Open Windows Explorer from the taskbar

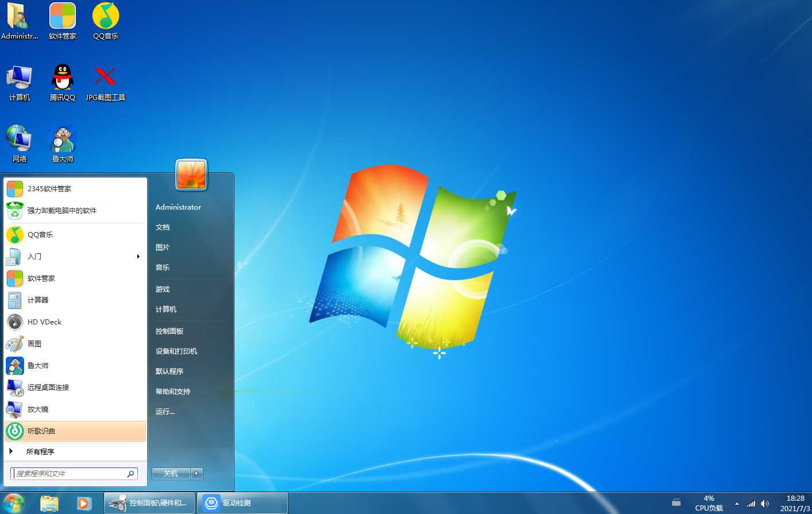[x=49, y=504]
